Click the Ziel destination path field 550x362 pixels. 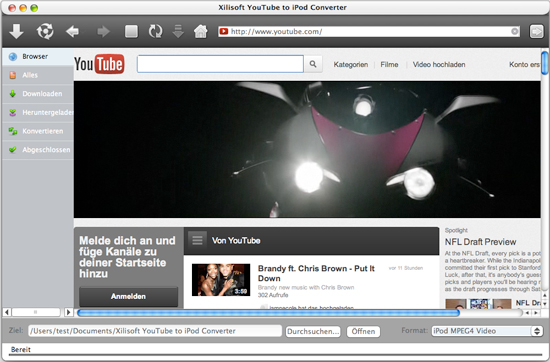(x=155, y=331)
